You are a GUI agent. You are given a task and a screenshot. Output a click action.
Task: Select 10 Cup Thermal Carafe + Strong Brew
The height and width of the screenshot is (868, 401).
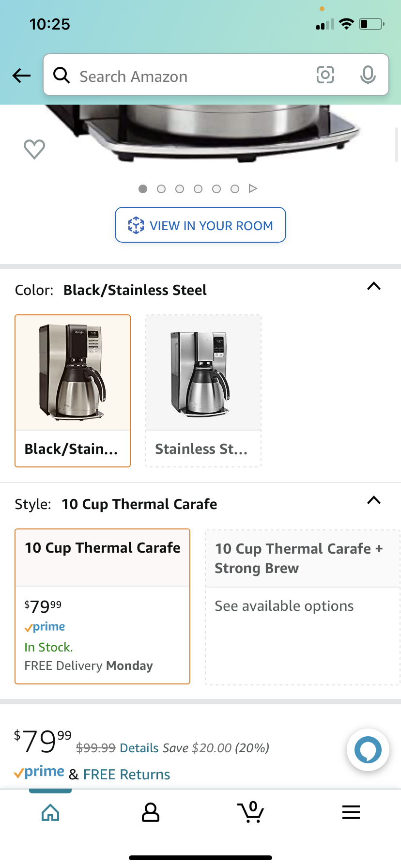pyautogui.click(x=302, y=607)
